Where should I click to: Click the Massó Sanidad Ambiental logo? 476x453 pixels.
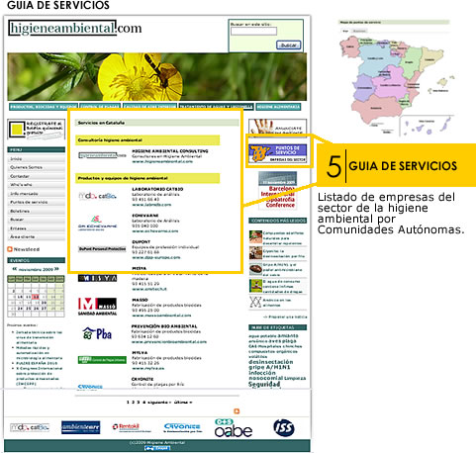coord(97,307)
